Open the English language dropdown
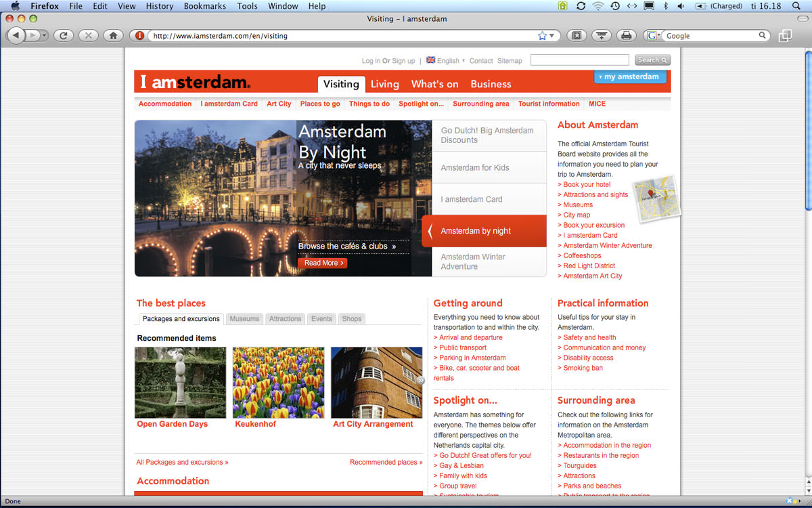812x508 pixels. pos(446,60)
